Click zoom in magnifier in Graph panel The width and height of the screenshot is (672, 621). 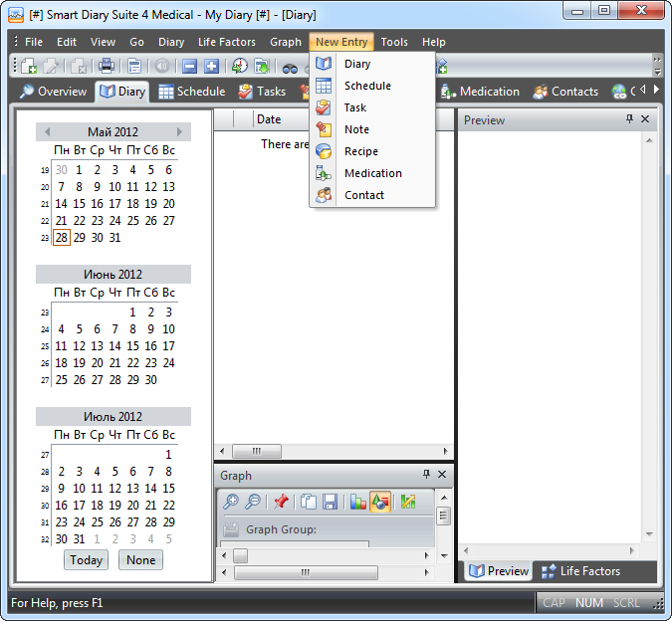231,502
